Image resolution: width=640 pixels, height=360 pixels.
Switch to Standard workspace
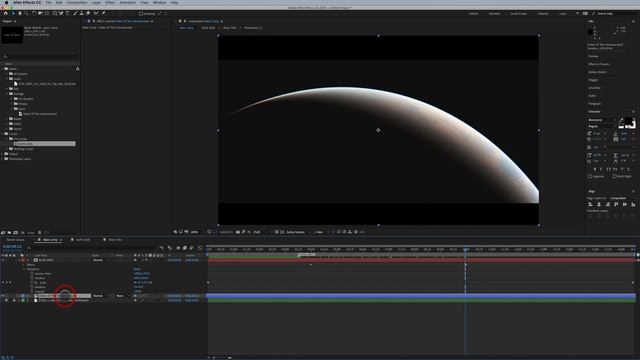[x=494, y=13]
